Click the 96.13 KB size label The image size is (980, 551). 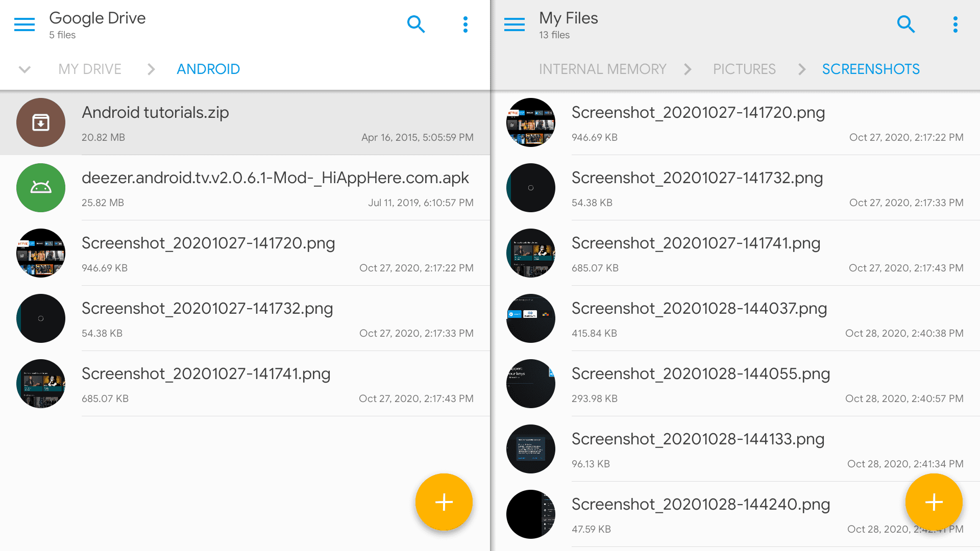pos(591,464)
